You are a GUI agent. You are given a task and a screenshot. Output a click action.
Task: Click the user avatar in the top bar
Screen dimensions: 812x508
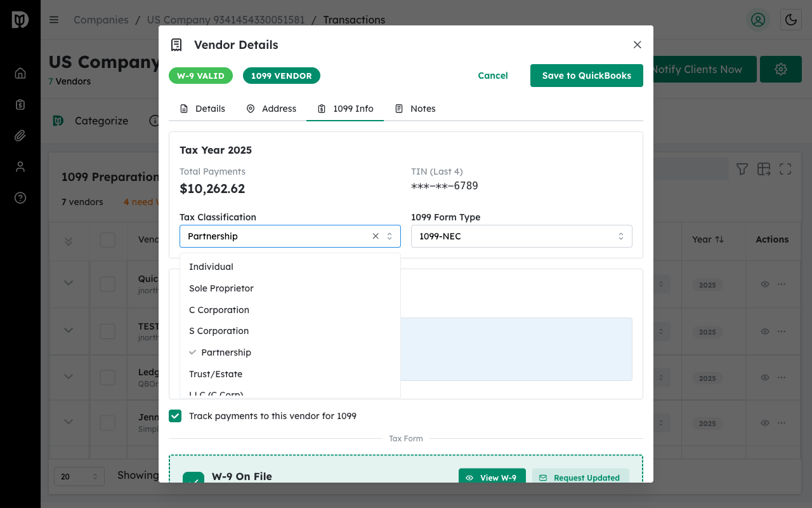[757, 20]
